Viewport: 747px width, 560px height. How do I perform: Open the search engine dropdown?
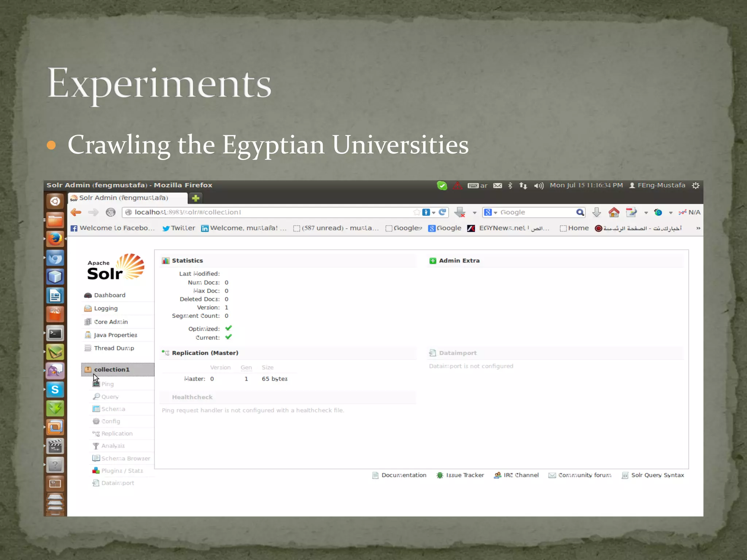pos(491,212)
